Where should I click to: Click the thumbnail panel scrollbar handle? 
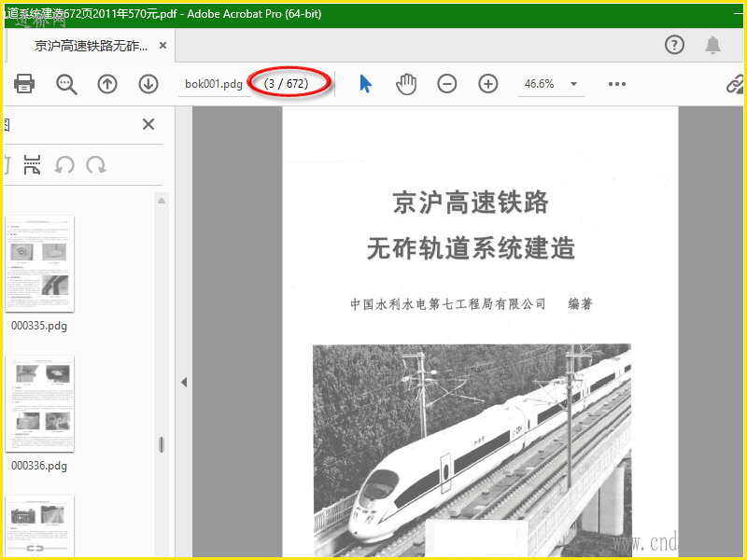pyautogui.click(x=162, y=444)
